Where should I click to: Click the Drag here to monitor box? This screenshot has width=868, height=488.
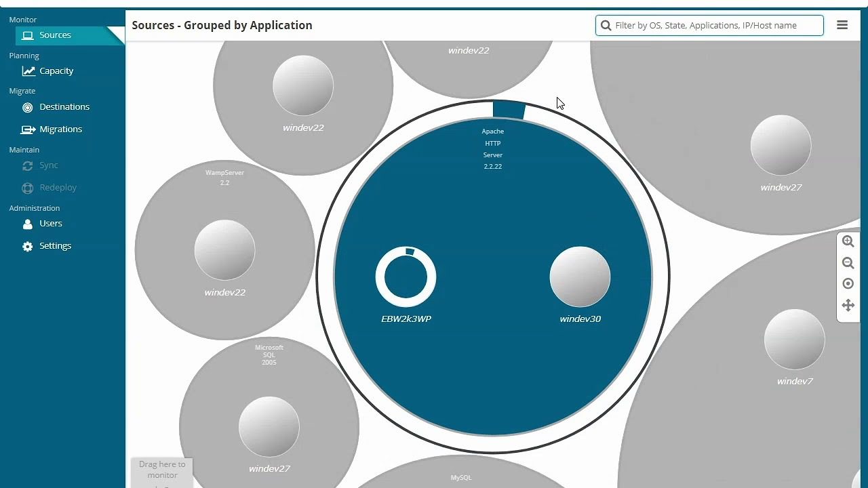[x=162, y=472]
